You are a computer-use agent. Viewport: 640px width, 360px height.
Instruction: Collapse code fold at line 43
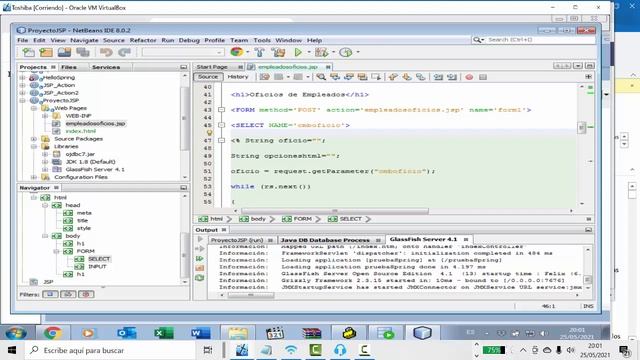221,110
